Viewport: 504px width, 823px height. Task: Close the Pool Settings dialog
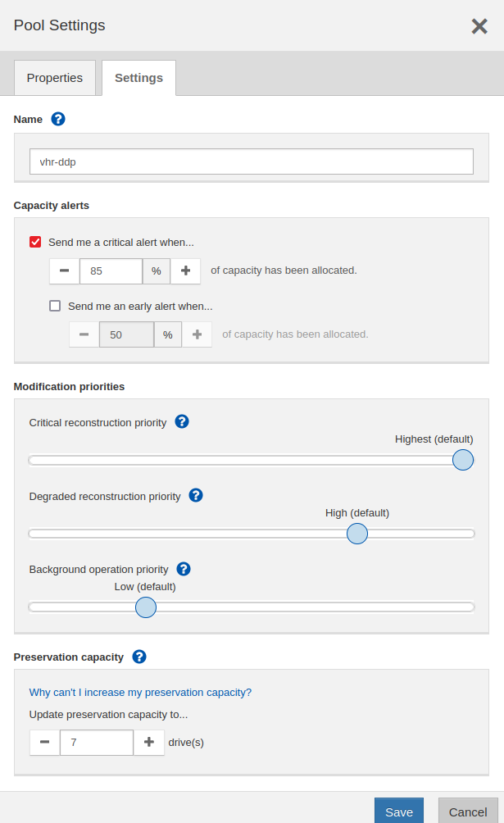click(479, 25)
